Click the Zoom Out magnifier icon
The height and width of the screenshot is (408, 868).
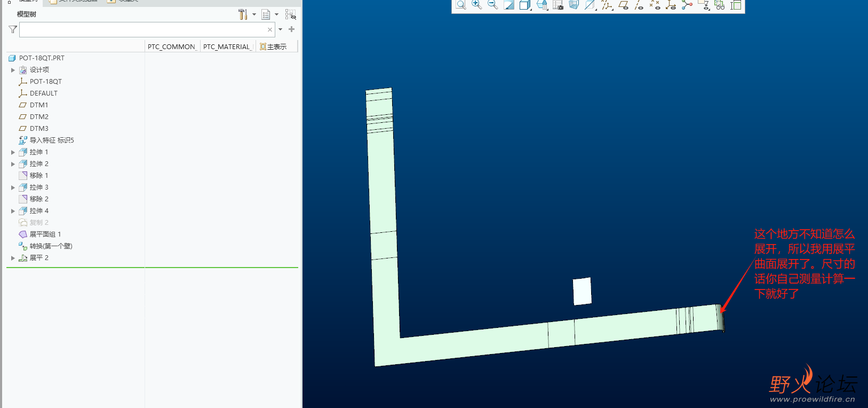[x=493, y=5]
